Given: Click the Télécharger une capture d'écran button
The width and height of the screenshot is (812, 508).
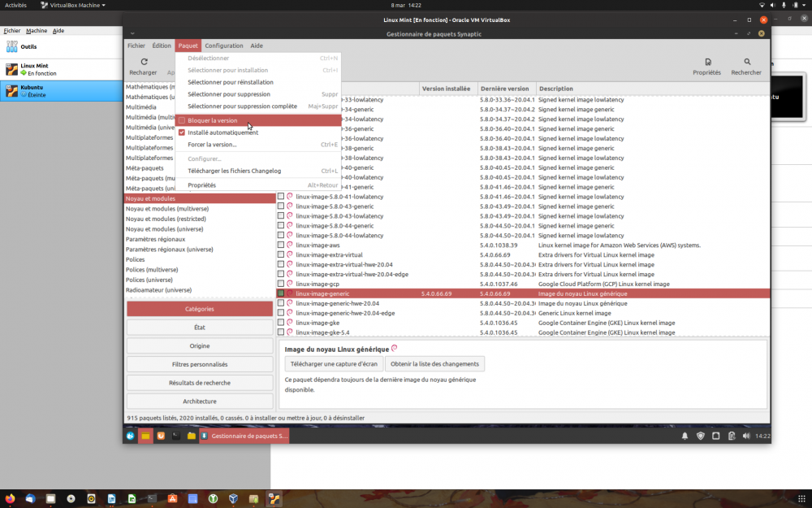Looking at the screenshot, I should coord(334,364).
